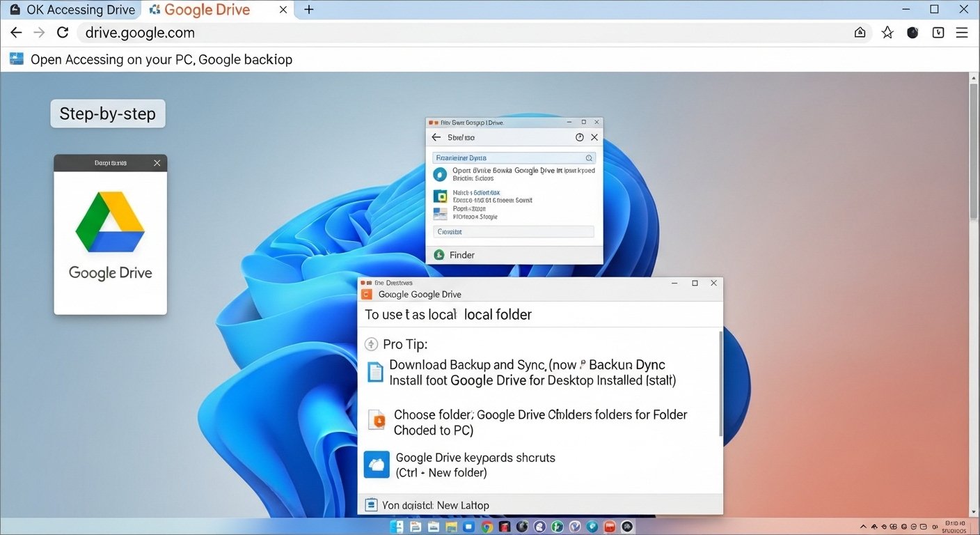
Task: Close the Google Drive logo card
Action: 157,163
